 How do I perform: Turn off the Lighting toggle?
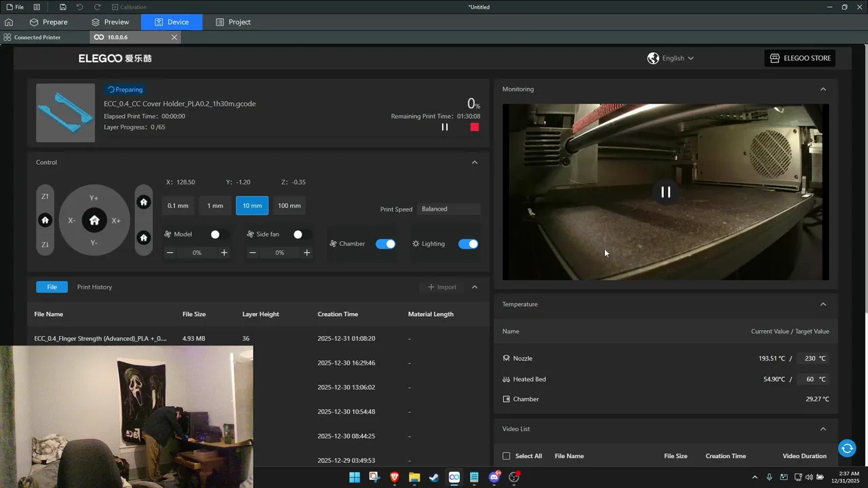click(x=469, y=244)
